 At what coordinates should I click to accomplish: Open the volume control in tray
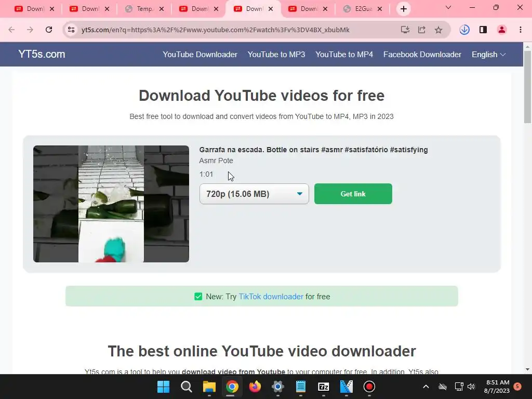coord(471,387)
